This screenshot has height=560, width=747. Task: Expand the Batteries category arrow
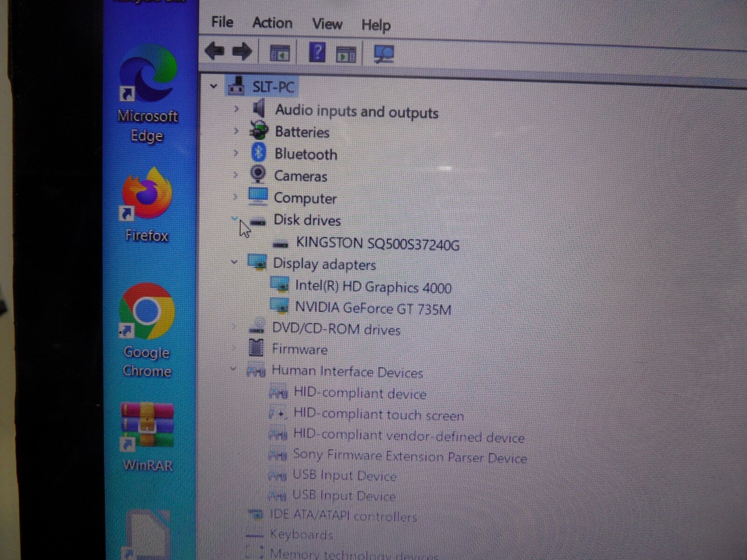(x=236, y=131)
